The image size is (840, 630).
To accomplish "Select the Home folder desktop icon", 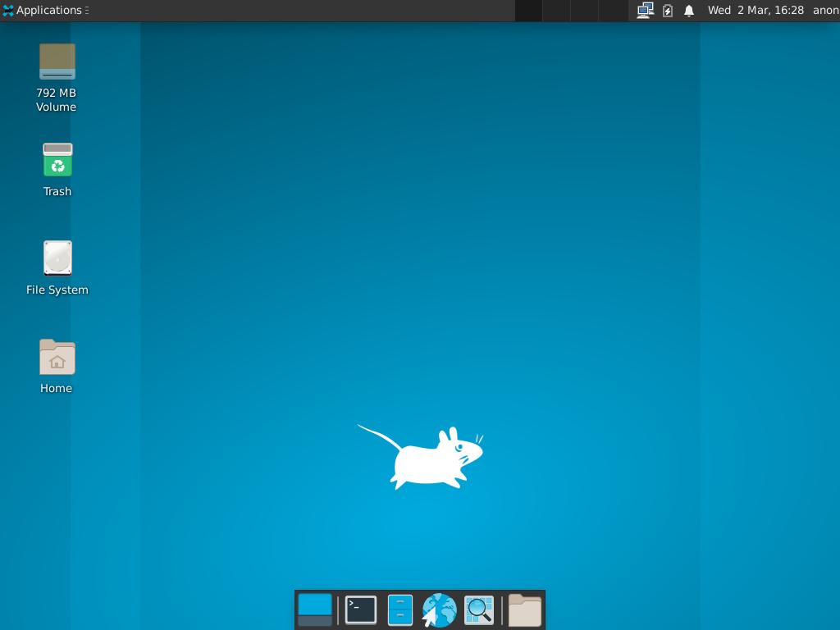I will pos(57,357).
